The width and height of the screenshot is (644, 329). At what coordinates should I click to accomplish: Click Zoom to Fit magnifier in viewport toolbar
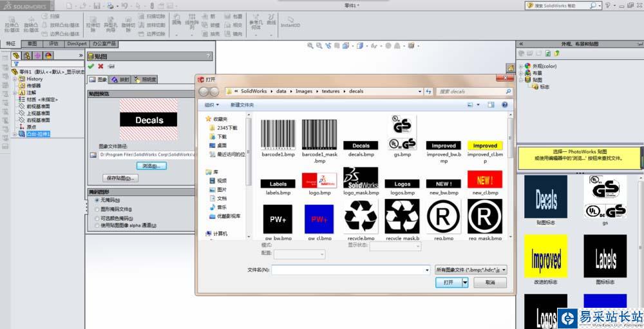click(x=310, y=46)
